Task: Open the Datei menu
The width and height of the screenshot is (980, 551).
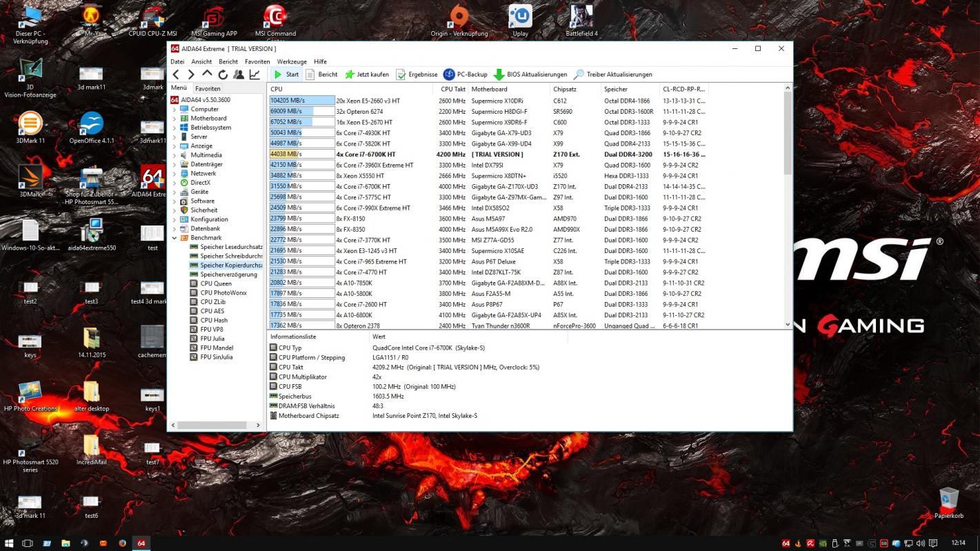Action: pos(177,61)
